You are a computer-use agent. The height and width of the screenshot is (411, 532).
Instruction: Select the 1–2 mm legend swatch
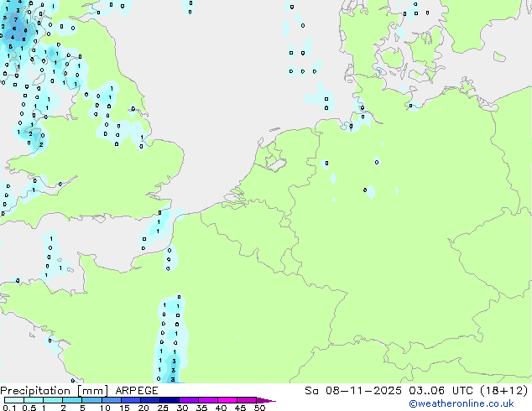(x=53, y=400)
